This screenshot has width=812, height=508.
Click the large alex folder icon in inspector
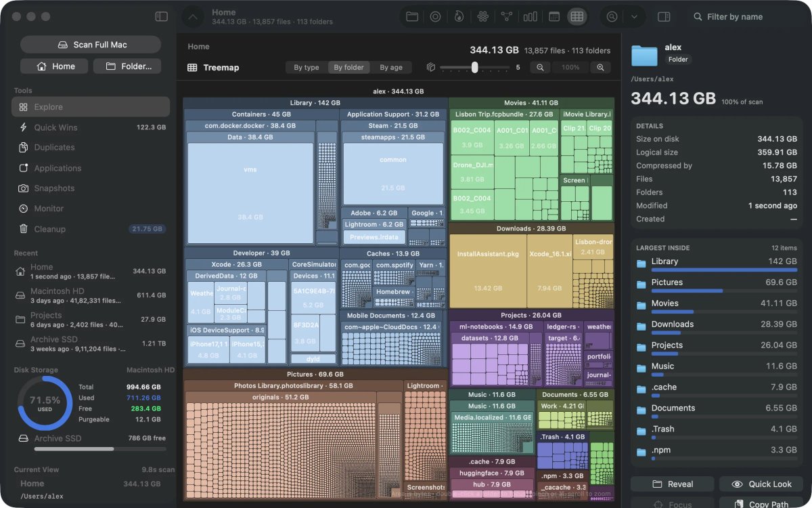click(x=644, y=54)
